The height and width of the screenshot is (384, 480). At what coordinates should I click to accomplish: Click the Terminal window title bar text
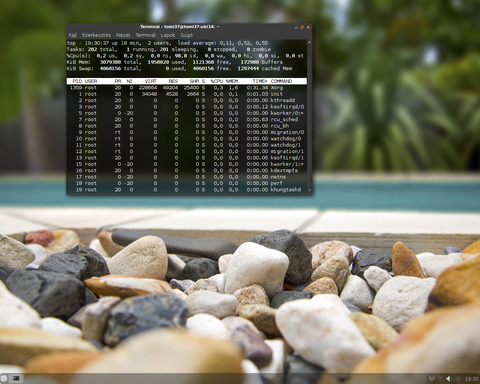click(x=180, y=27)
